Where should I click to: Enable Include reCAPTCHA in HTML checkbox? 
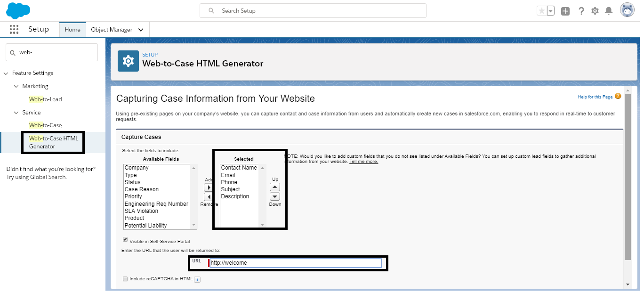coord(125,279)
